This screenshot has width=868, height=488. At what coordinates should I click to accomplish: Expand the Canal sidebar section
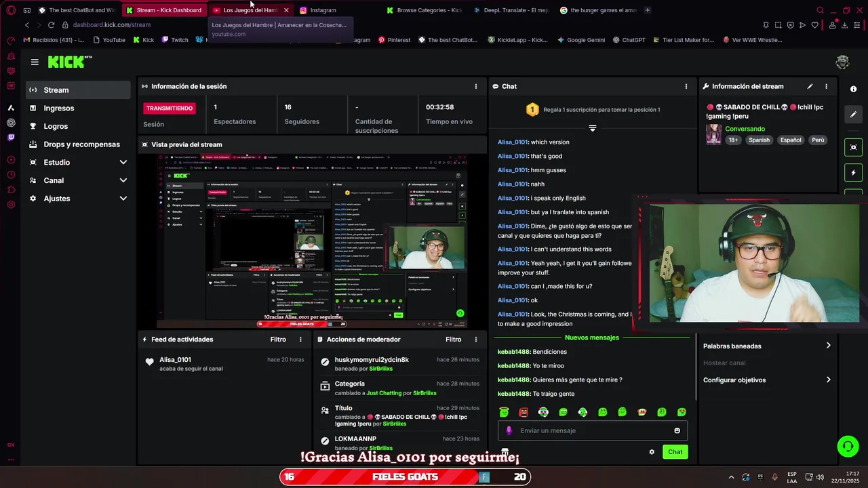tap(78, 180)
